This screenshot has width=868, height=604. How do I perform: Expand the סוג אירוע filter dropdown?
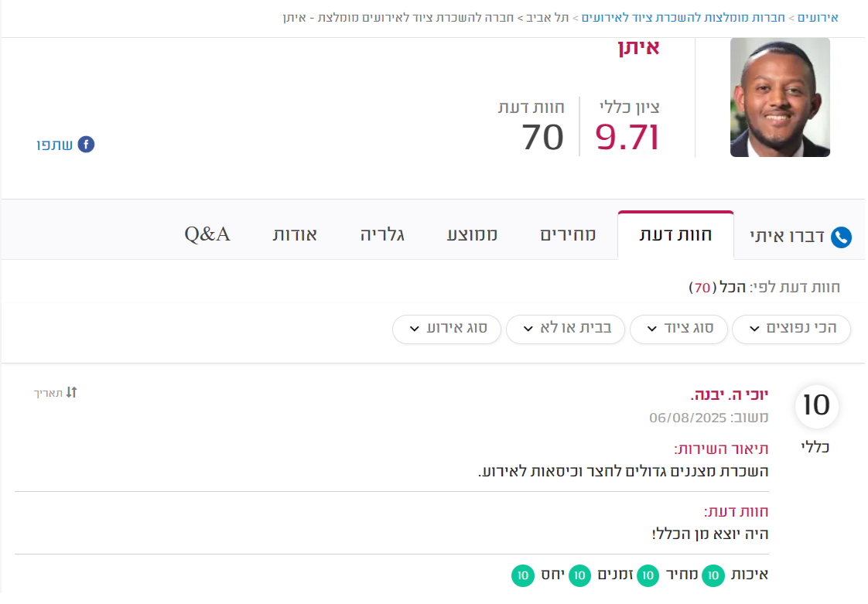446,329
